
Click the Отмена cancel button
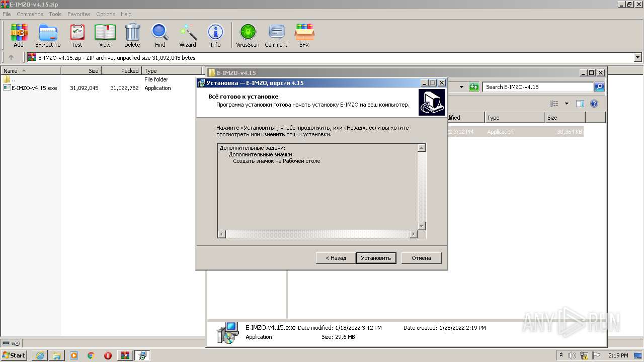click(421, 258)
